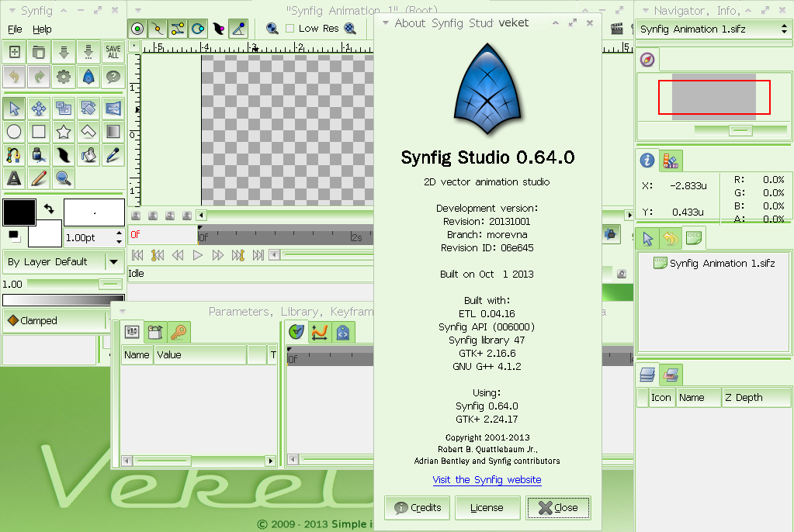794x532 pixels.
Task: Click the Credits button
Action: point(418,508)
